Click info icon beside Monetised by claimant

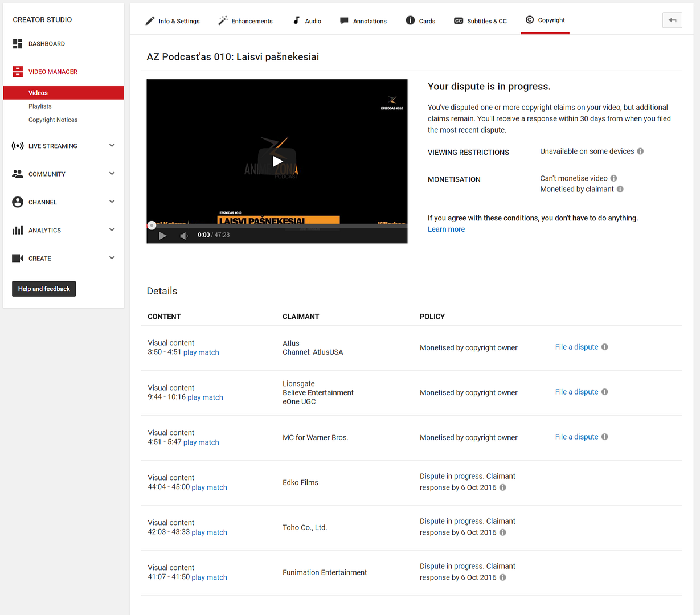pos(620,189)
